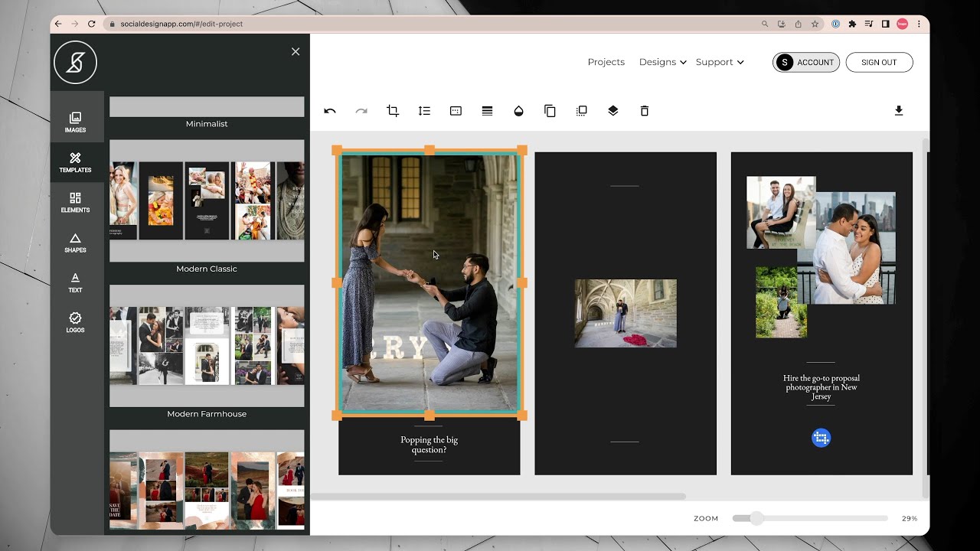980x551 pixels.
Task: Click the redo arrow in the toolbar
Action: coord(361,111)
